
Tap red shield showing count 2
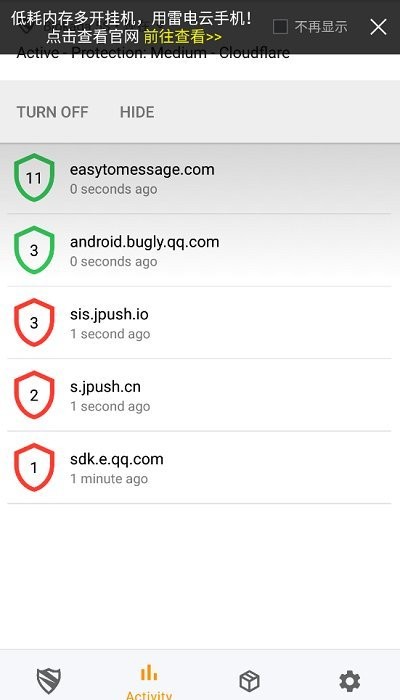point(34,395)
